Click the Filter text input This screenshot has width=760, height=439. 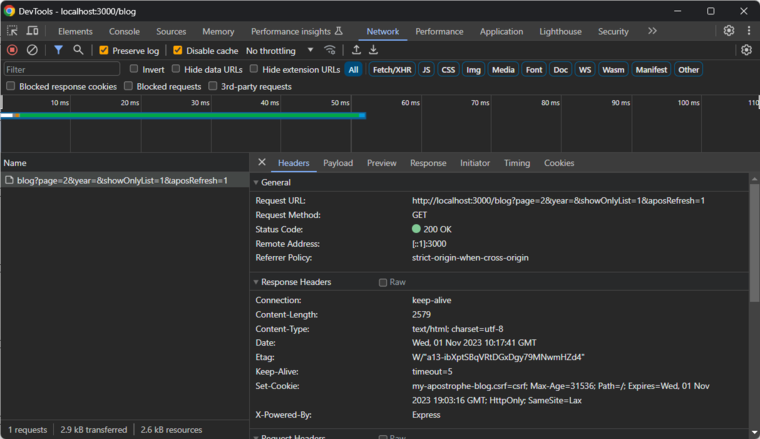click(62, 69)
